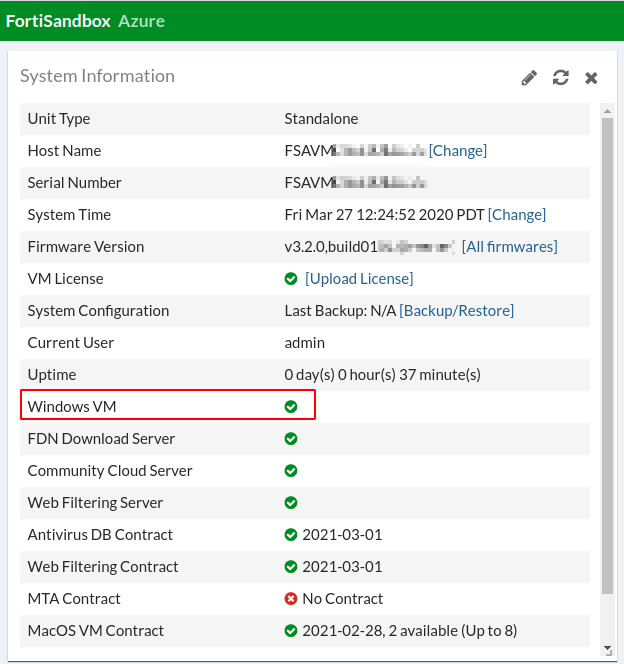Click the MacOS VM Contract label

click(x=96, y=631)
